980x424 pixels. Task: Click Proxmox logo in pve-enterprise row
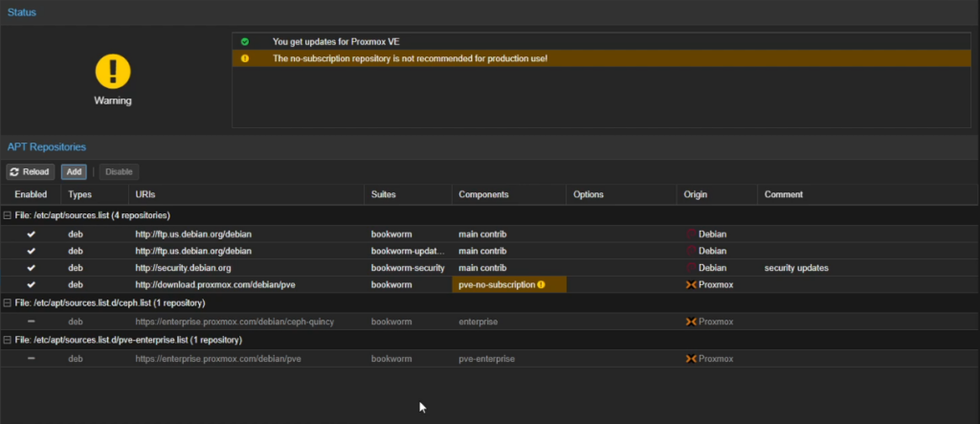pos(691,359)
